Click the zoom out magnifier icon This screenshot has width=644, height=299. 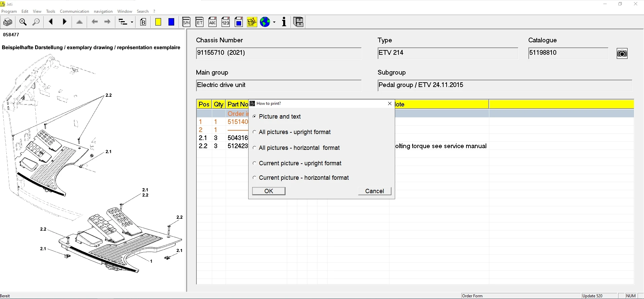tap(36, 22)
